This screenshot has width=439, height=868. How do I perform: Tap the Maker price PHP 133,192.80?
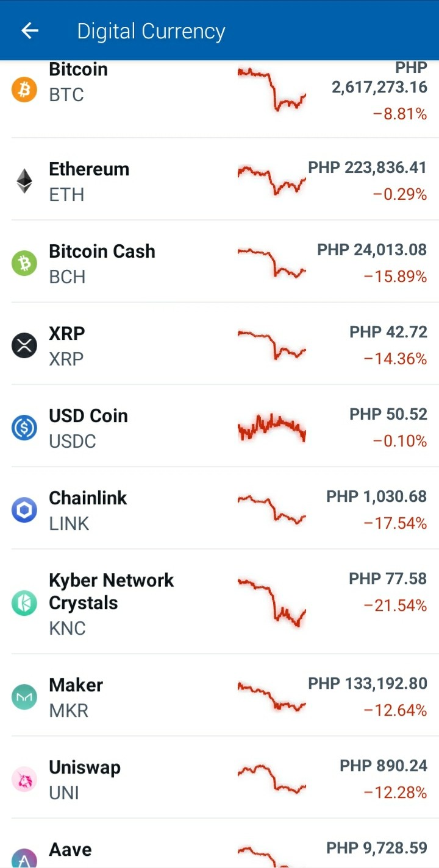[x=368, y=683]
